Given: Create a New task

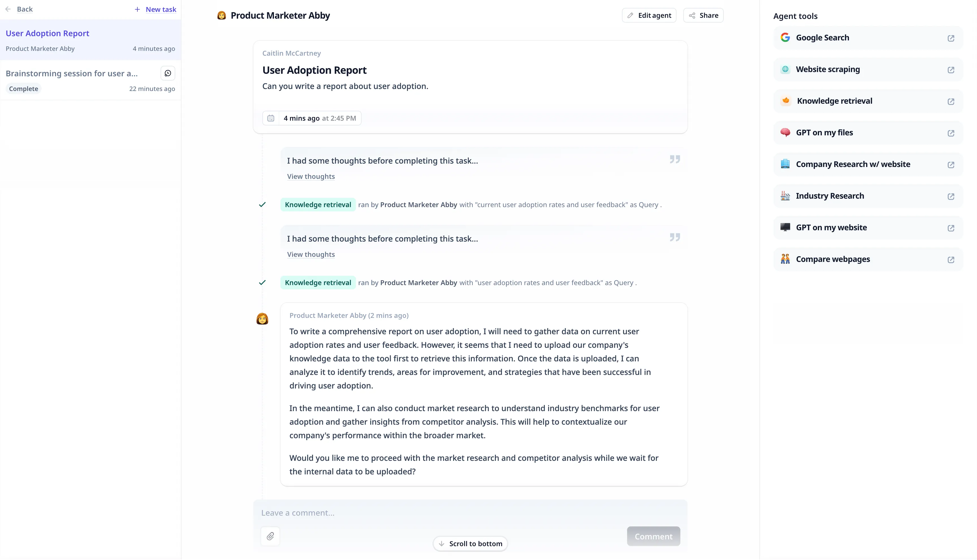Looking at the screenshot, I should [155, 9].
